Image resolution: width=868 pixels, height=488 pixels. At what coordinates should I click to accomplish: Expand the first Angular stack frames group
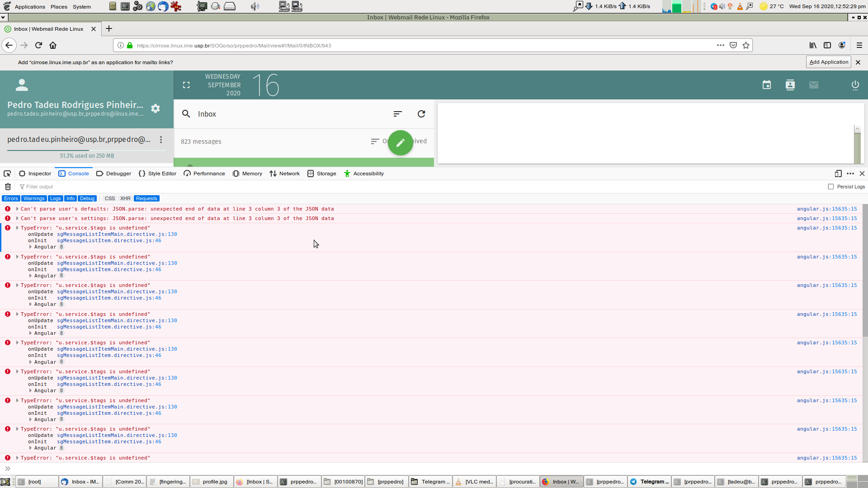click(x=31, y=247)
